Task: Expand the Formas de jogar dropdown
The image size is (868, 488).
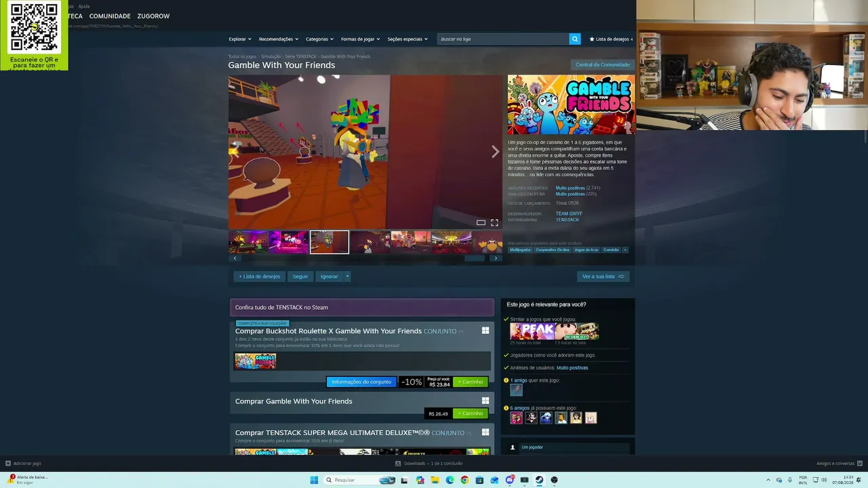Action: tap(360, 39)
